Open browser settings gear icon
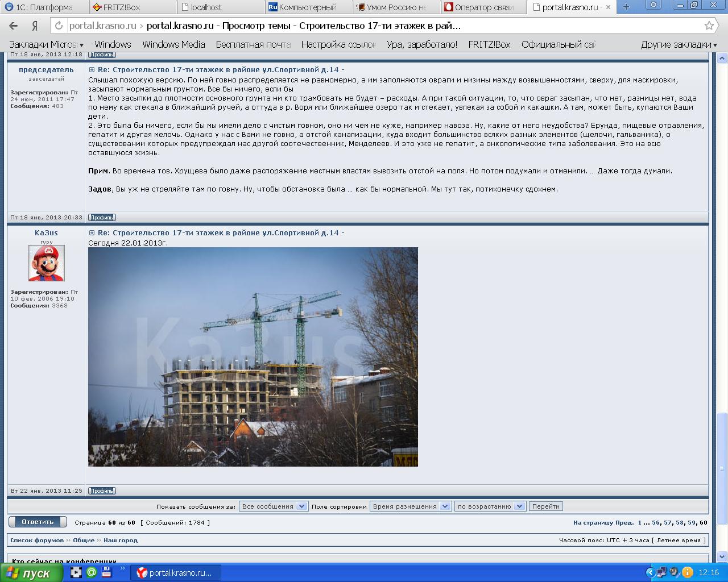 coord(653,5)
